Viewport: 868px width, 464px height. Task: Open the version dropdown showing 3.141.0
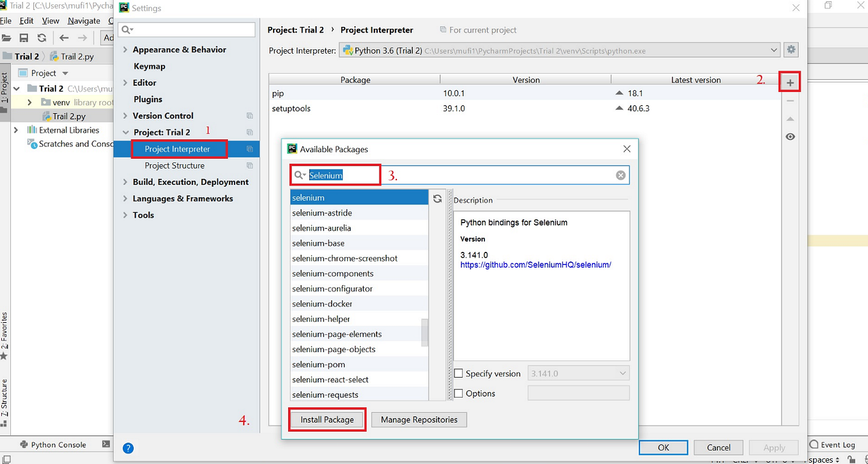click(623, 373)
